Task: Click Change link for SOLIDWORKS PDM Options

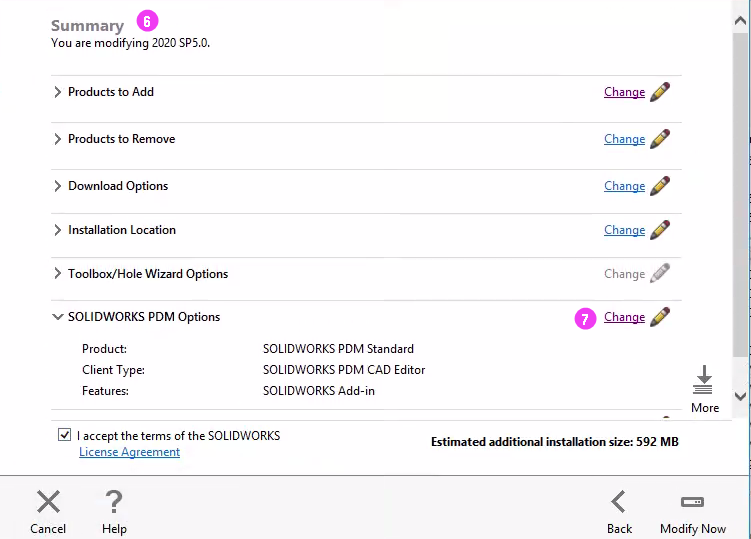Action: point(625,317)
